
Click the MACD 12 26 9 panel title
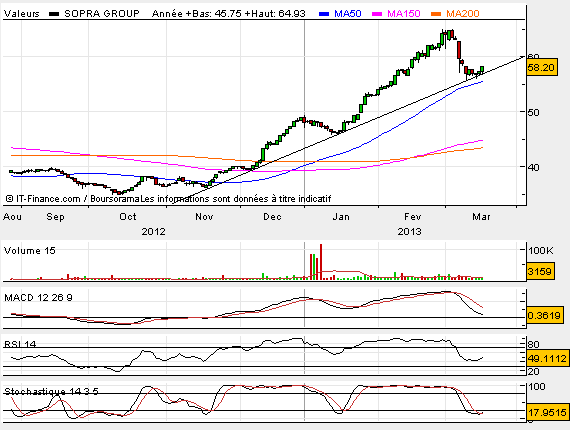tap(38, 297)
